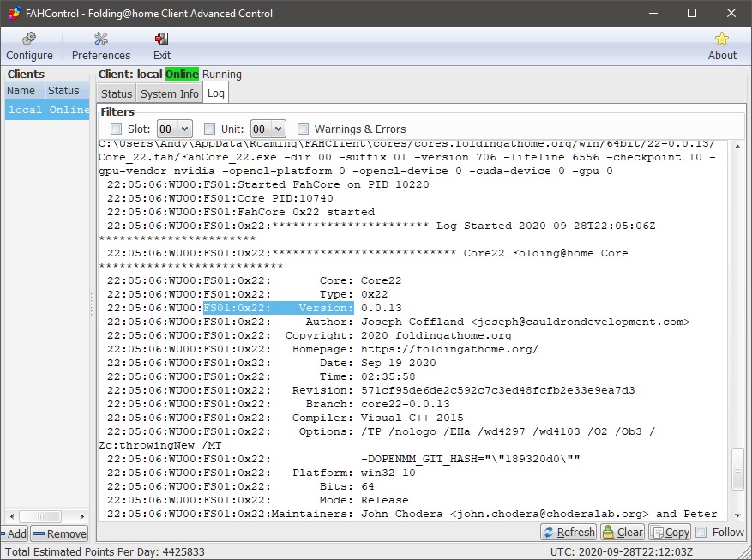Click the Copy log button
This screenshot has height=560, width=752.
[671, 533]
